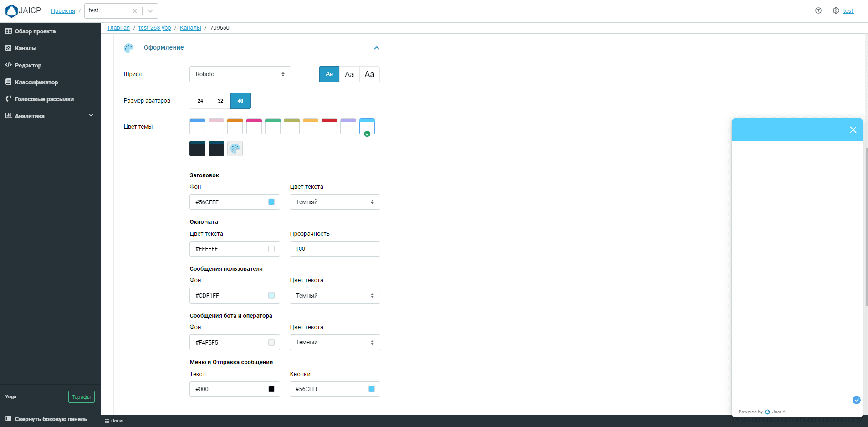868x427 pixels.
Task: Open custom theme palette icon
Action: click(235, 149)
